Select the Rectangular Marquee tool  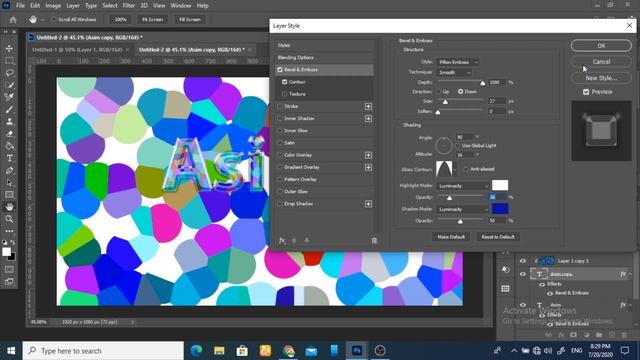click(9, 60)
